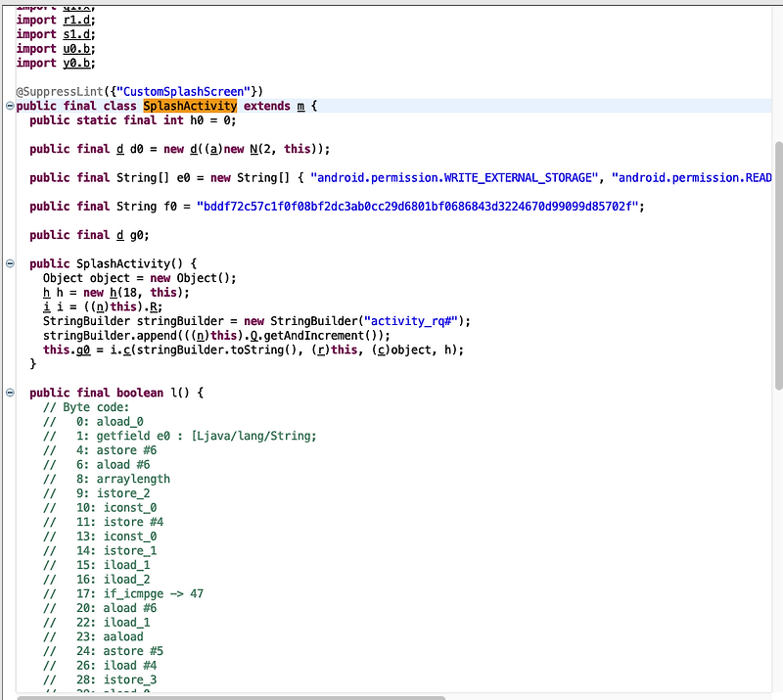Click the d class reference in field d0
783x700 pixels.
pos(119,148)
